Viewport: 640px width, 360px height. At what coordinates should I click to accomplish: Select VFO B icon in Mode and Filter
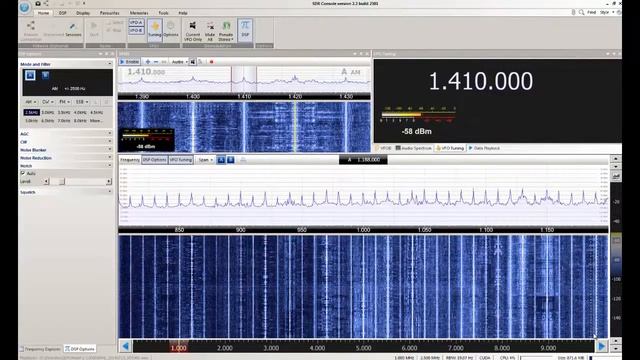coord(45,75)
